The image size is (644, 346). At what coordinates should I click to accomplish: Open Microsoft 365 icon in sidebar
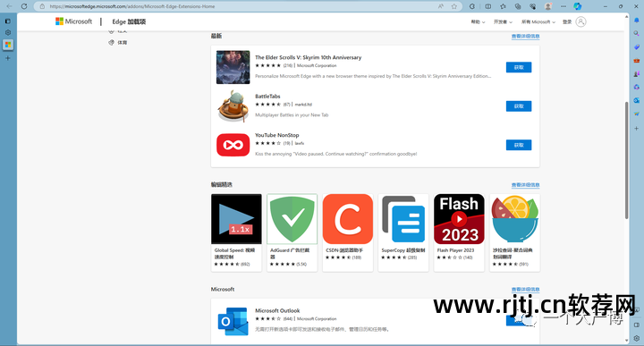coord(637,87)
